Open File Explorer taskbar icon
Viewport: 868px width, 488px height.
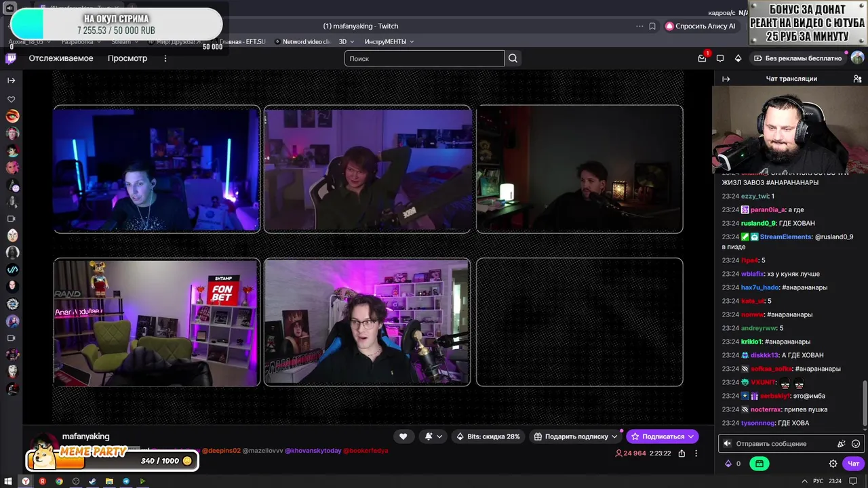click(x=109, y=481)
